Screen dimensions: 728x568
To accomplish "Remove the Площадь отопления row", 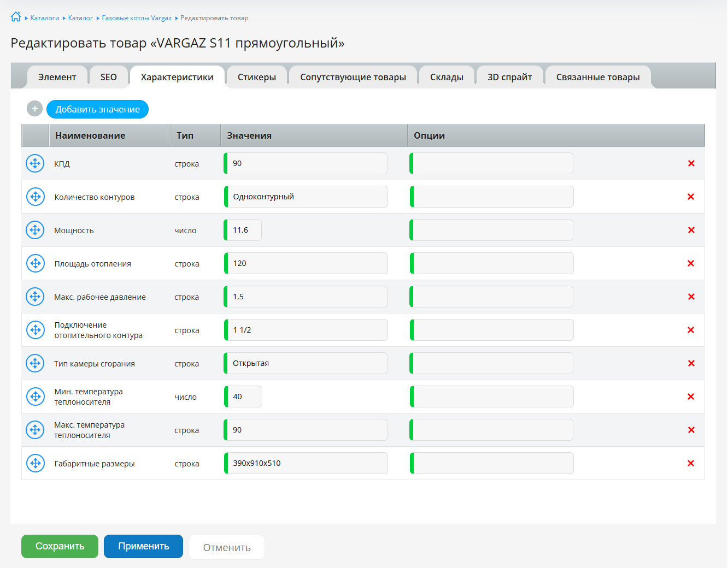I will pos(691,263).
